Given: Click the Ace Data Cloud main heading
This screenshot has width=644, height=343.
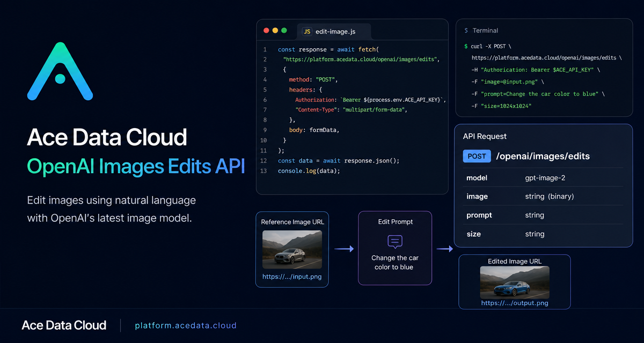Looking at the screenshot, I should [107, 138].
